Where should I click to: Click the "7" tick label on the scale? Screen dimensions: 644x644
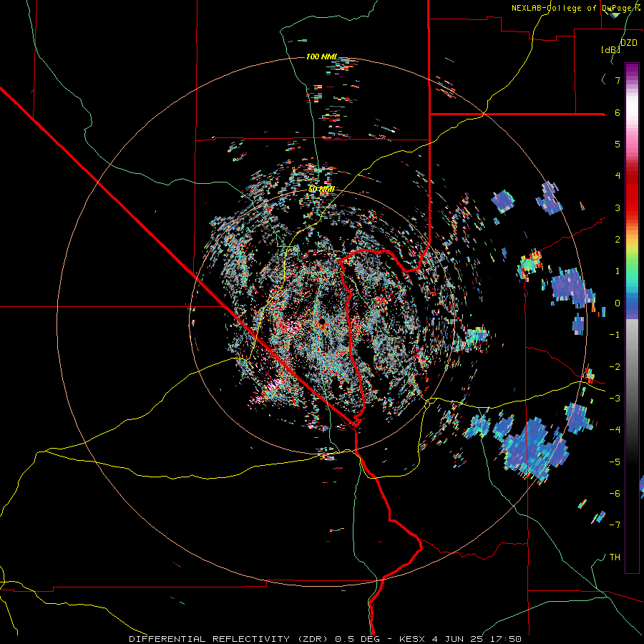pyautogui.click(x=618, y=80)
